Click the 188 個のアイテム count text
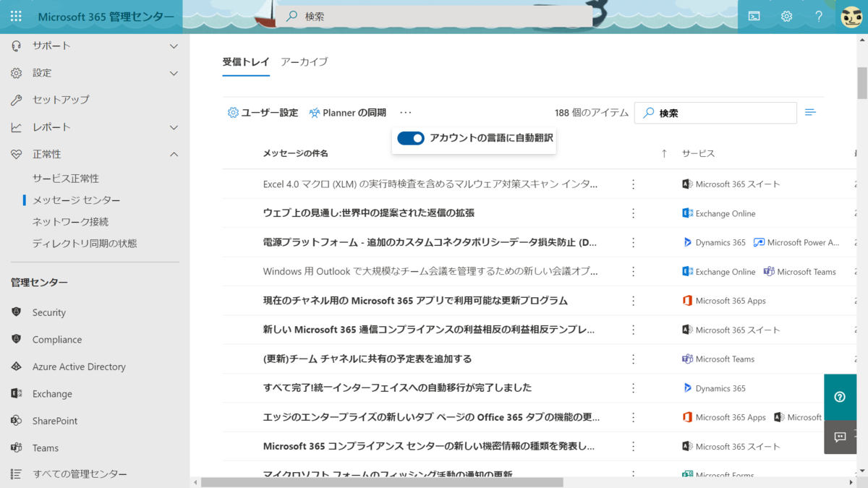The image size is (868, 488). coord(592,113)
